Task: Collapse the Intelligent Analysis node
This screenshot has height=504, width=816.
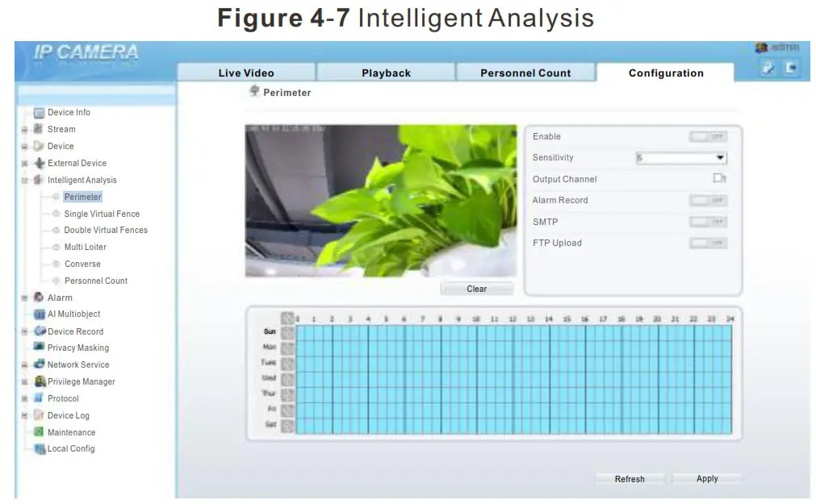Action: point(24,181)
